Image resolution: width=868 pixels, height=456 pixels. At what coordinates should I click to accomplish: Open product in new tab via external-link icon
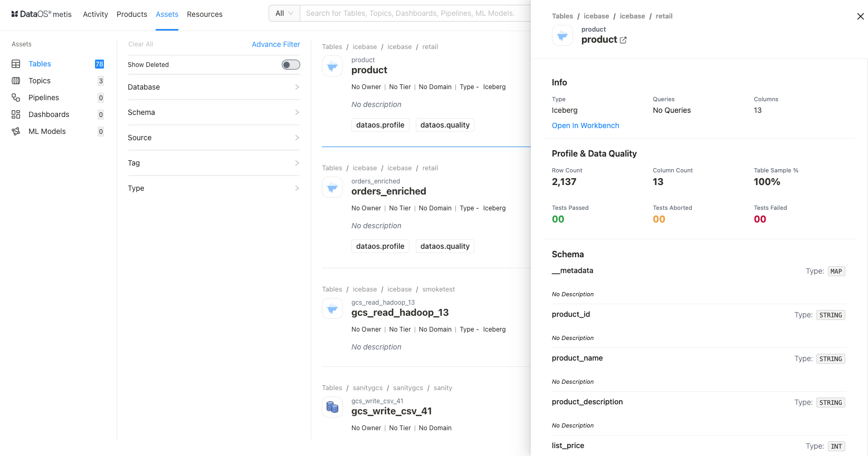[x=623, y=40]
